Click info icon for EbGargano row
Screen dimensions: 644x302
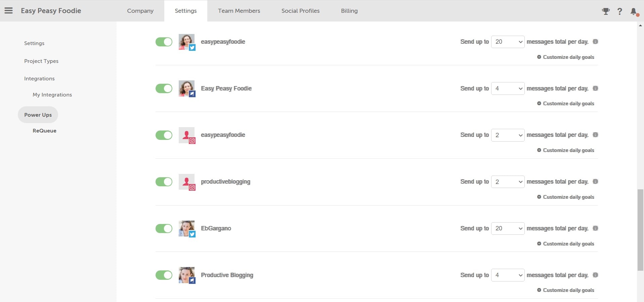click(x=595, y=228)
